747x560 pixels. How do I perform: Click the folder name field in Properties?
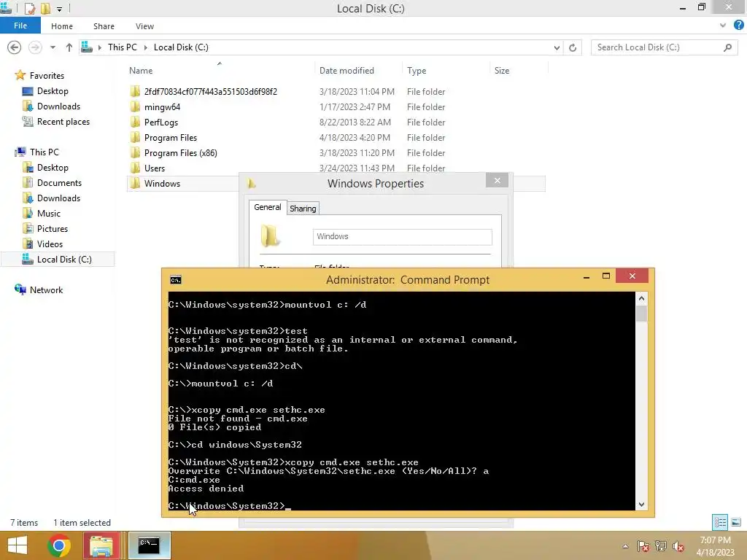pos(402,237)
